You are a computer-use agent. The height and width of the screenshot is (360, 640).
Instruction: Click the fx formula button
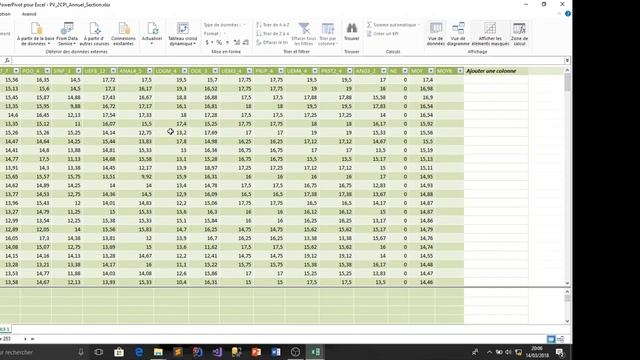(7, 60)
